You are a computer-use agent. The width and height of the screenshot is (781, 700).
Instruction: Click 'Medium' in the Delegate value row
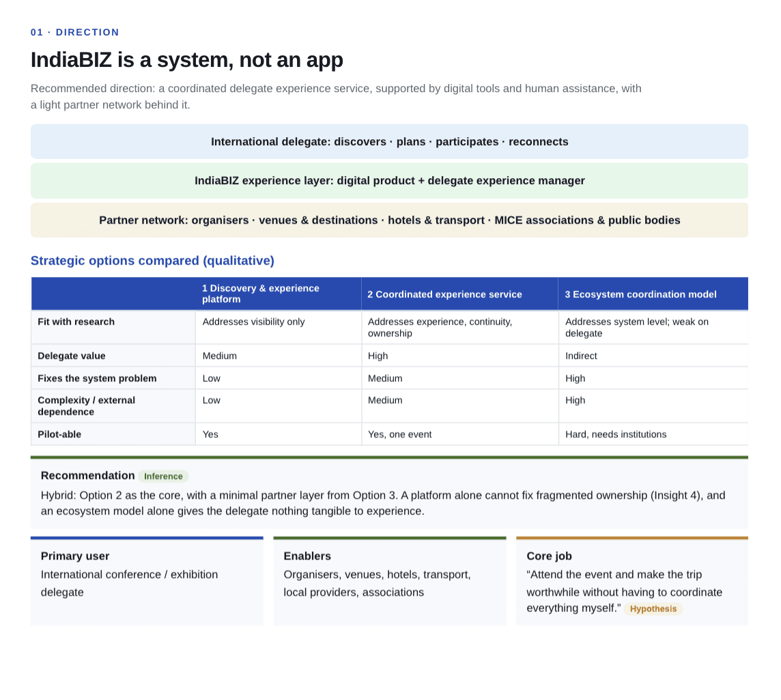point(220,356)
